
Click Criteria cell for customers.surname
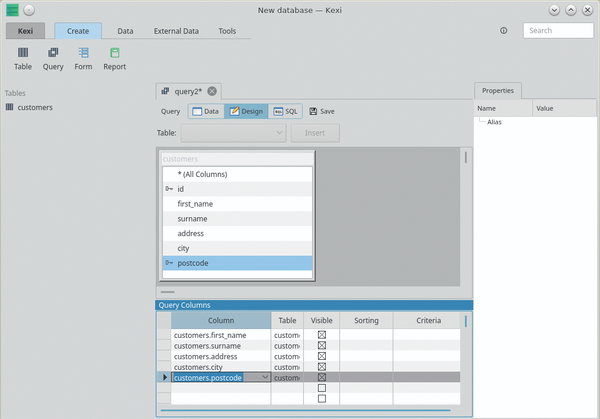tap(427, 346)
